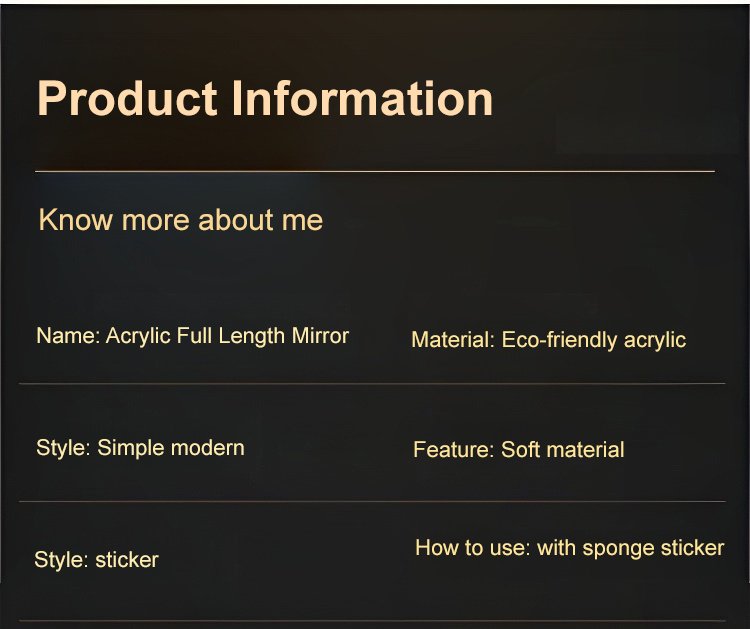
Task: Click the "Style:" label beside "Simple modern"
Action: point(63,448)
